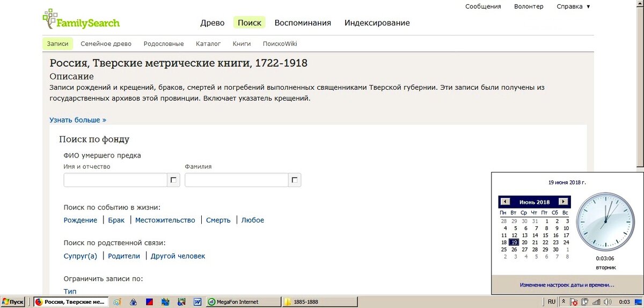Open the Древо main menu
644x308 pixels.
coord(213,23)
